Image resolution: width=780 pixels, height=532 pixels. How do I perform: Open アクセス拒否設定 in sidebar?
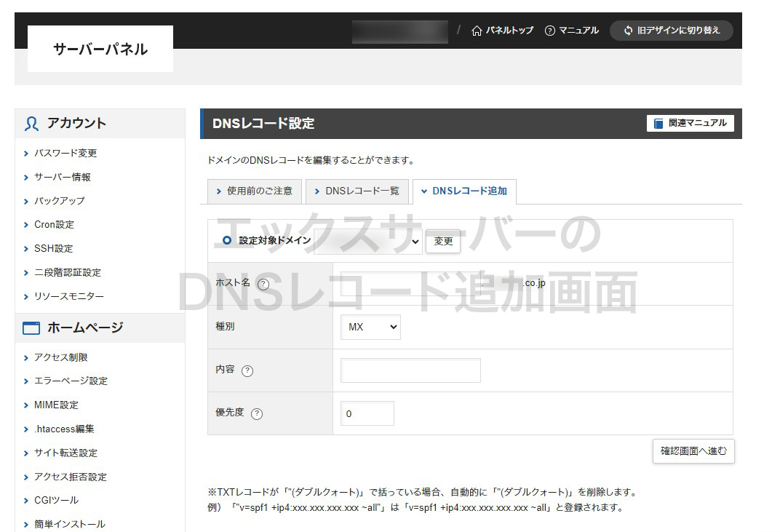[x=71, y=477]
